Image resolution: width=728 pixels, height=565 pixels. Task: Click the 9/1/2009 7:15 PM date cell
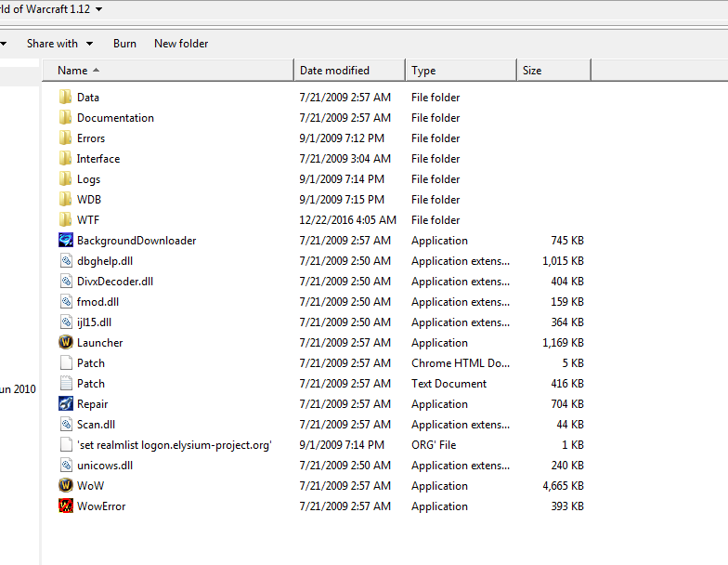pos(342,199)
